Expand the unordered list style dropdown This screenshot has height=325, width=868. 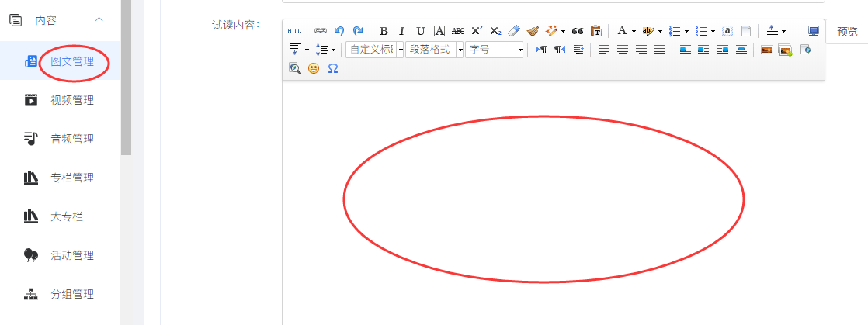point(713,32)
